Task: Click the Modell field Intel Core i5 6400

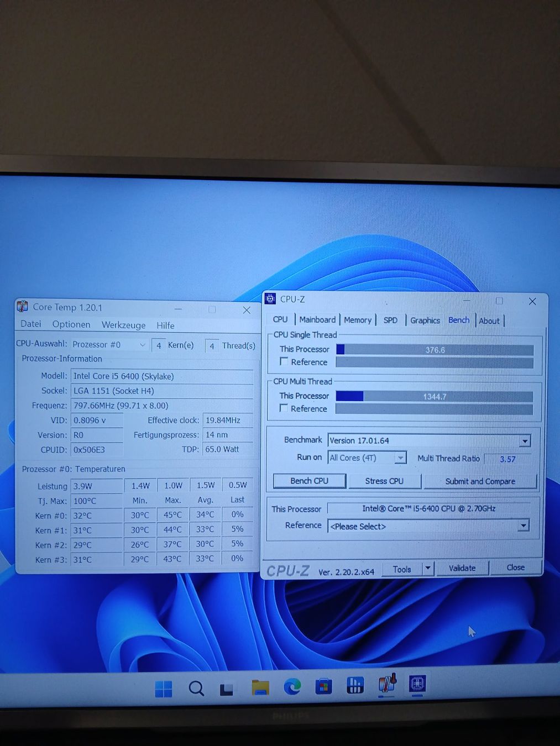Action: click(x=162, y=376)
